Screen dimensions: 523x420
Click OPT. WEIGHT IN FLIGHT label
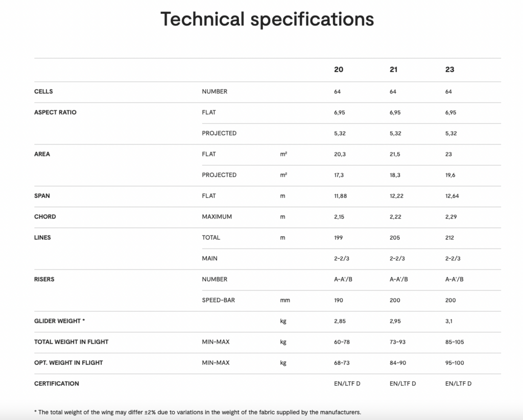coord(68,363)
